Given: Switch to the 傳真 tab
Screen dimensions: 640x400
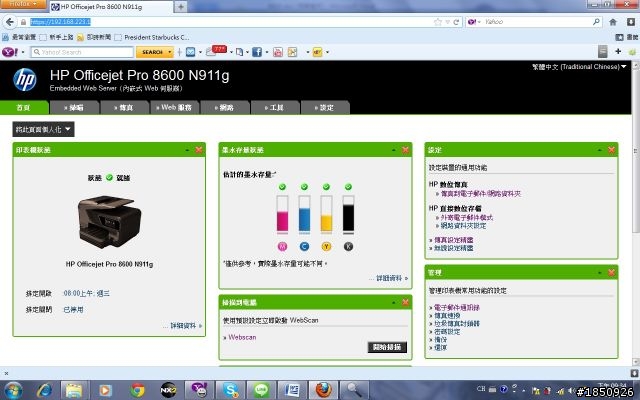Looking at the screenshot, I should tap(124, 107).
